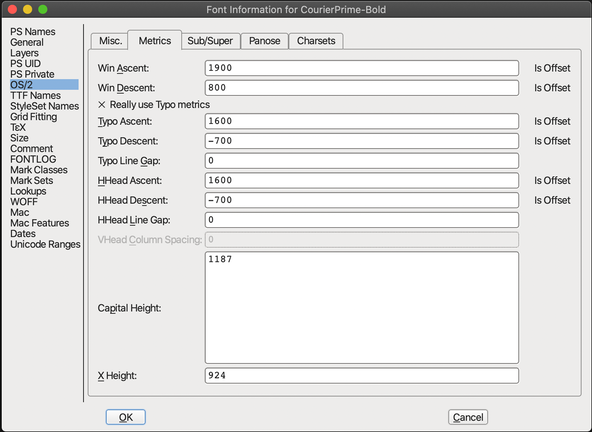Screen dimensions: 592x432
Task: Toggle Is Offset for HHead Descent
Action: pos(552,200)
